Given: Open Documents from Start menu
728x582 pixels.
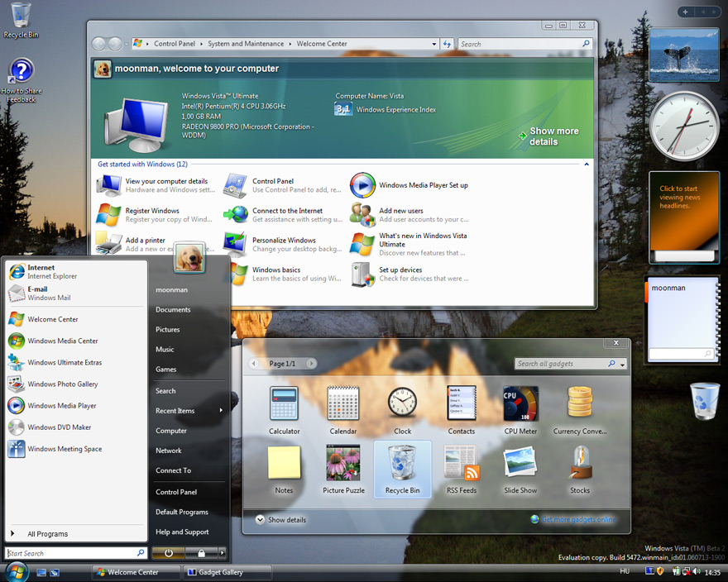Looking at the screenshot, I should [173, 309].
